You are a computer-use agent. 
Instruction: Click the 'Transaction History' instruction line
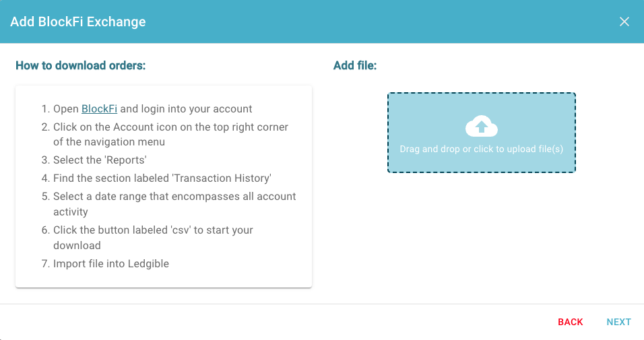162,178
